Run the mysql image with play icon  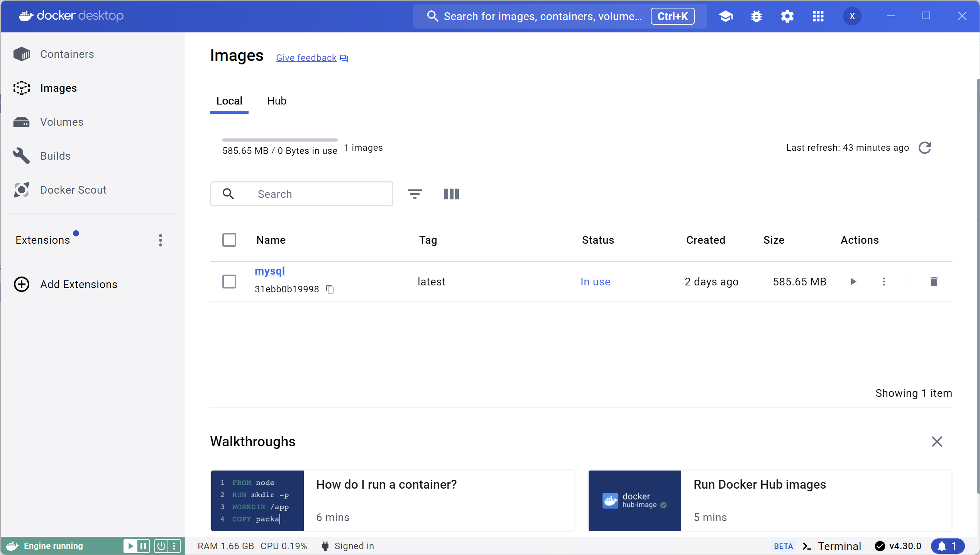853,282
